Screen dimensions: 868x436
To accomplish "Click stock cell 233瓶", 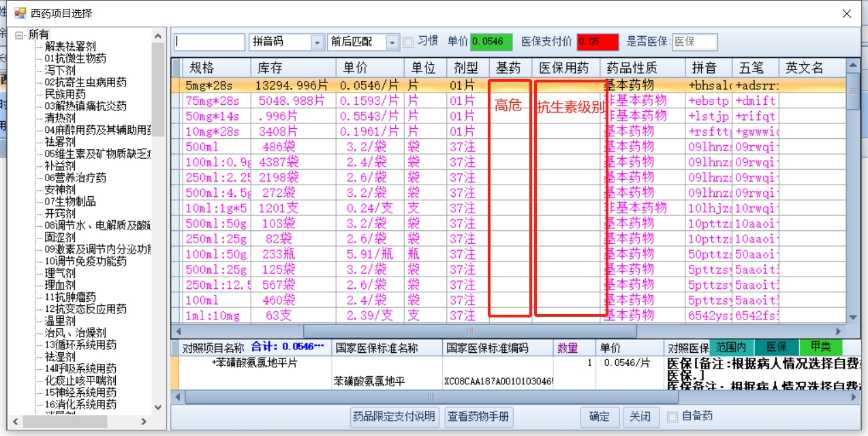I will 293,254.
